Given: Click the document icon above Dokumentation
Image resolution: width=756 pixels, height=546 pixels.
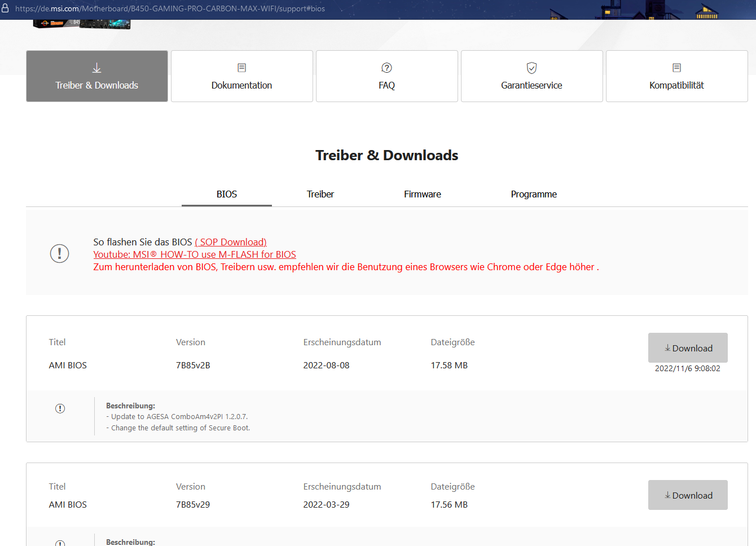Looking at the screenshot, I should 242,68.
